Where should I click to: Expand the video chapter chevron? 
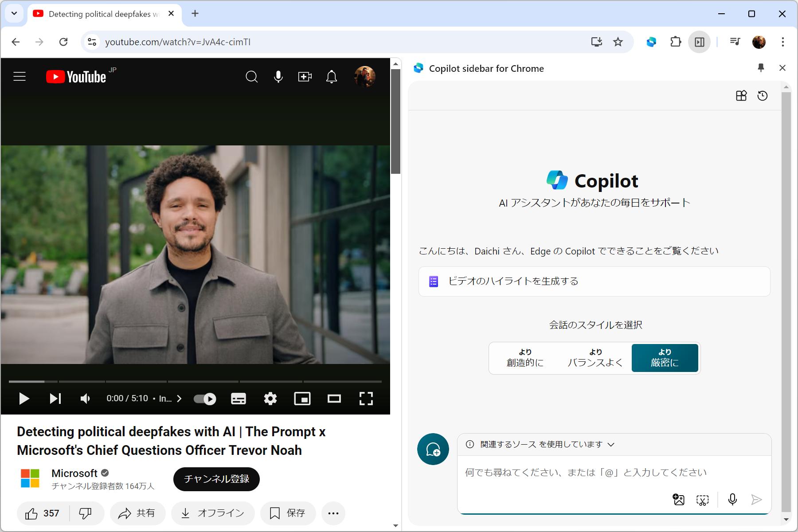179,399
